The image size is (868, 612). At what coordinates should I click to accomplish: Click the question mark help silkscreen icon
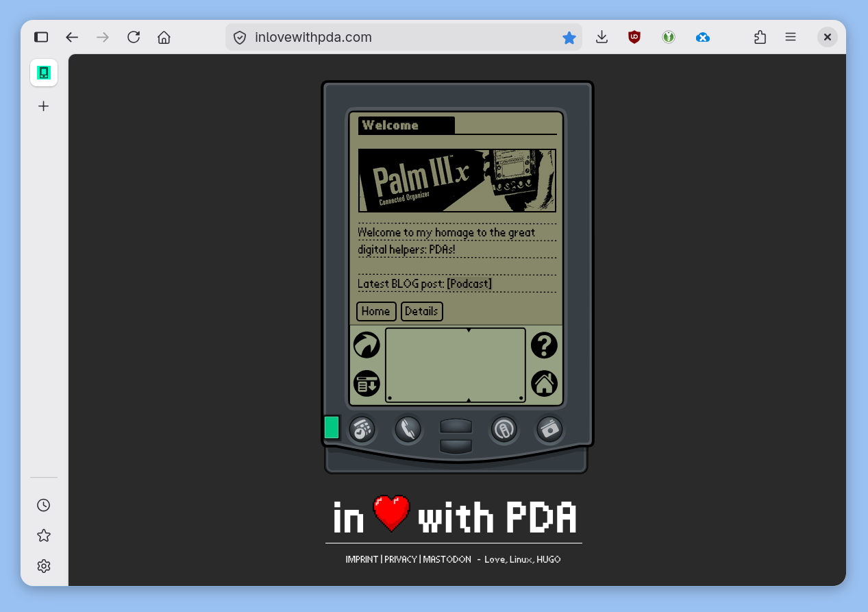click(544, 345)
